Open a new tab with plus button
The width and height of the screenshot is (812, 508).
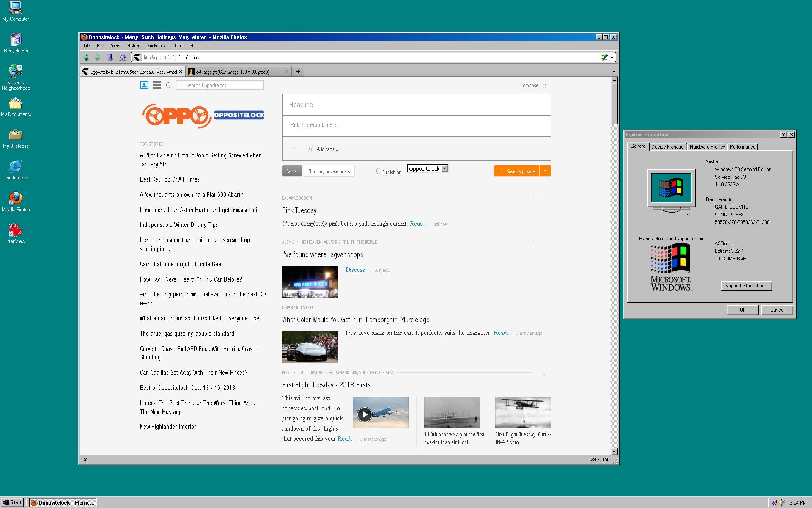click(298, 72)
